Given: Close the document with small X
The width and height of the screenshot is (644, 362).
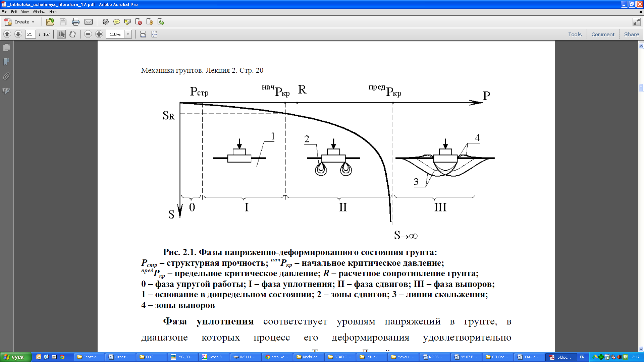Looking at the screenshot, I should 641,12.
